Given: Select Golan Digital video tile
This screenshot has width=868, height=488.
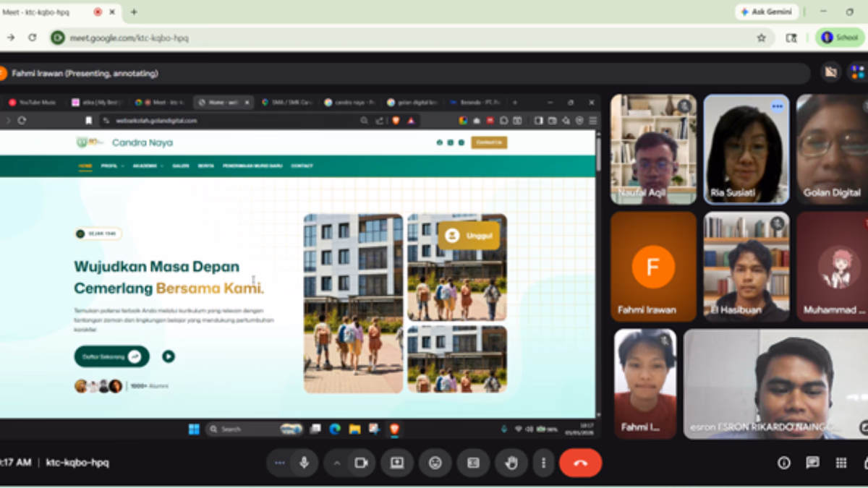Looking at the screenshot, I should coord(832,149).
